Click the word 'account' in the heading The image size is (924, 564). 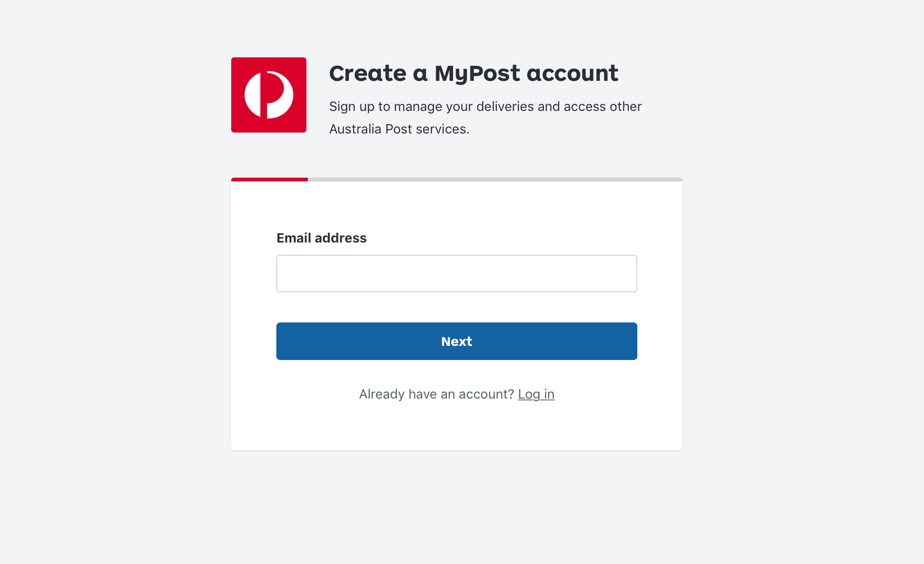click(x=572, y=73)
